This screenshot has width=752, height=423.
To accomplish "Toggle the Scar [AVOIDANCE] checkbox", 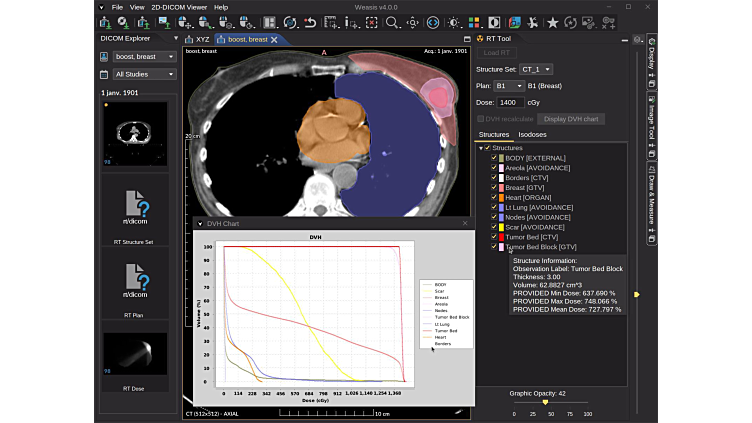I will pyautogui.click(x=494, y=227).
